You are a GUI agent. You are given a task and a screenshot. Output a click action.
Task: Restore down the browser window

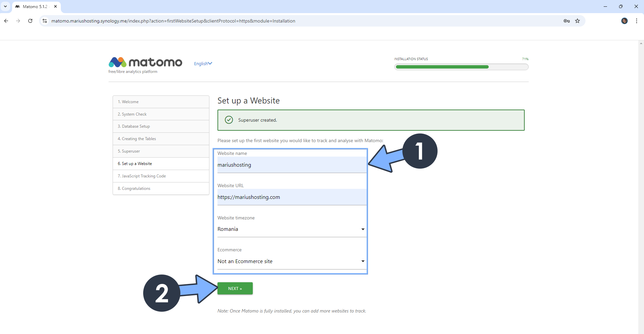(621, 6)
